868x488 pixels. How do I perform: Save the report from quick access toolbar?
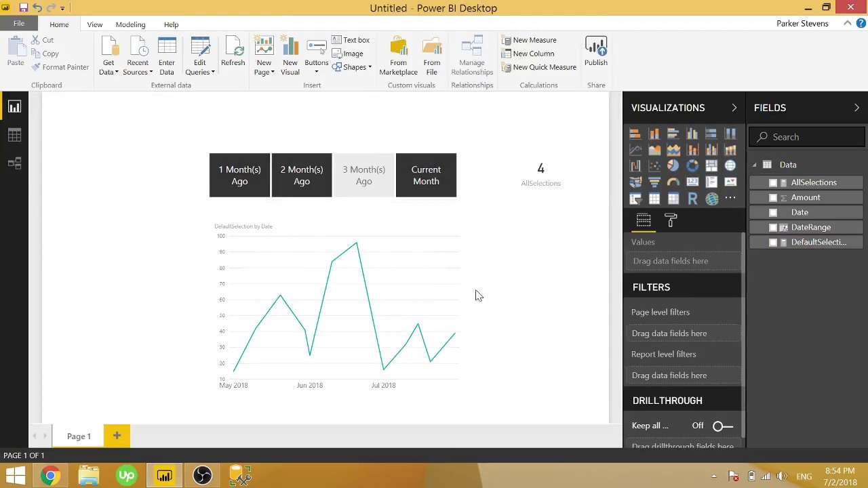(x=23, y=7)
